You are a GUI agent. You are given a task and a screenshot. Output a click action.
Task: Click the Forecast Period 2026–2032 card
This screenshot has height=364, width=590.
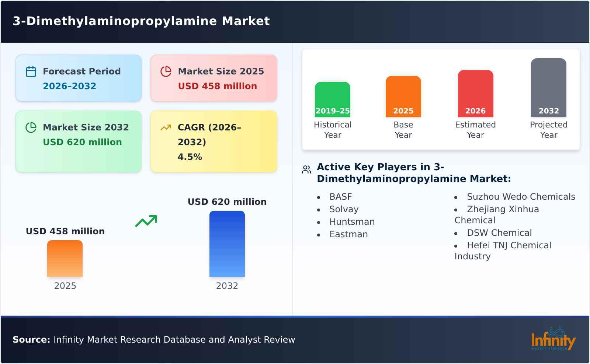(x=79, y=77)
